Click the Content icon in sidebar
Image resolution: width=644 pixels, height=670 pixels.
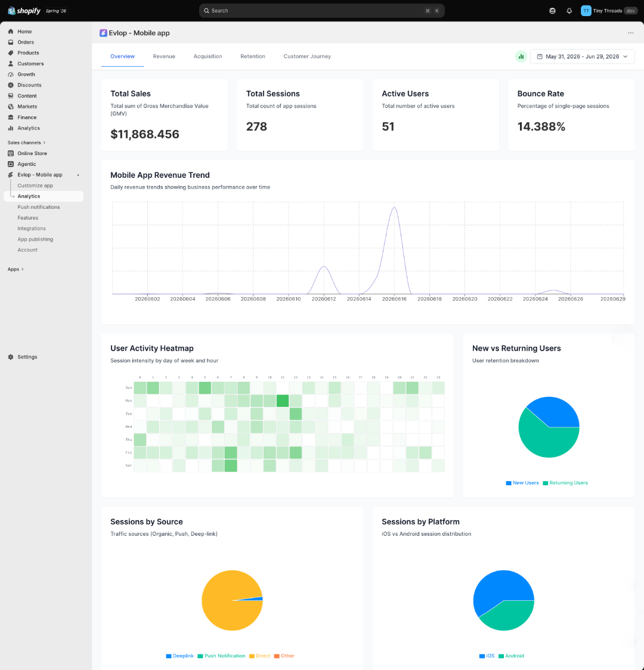pyautogui.click(x=11, y=95)
